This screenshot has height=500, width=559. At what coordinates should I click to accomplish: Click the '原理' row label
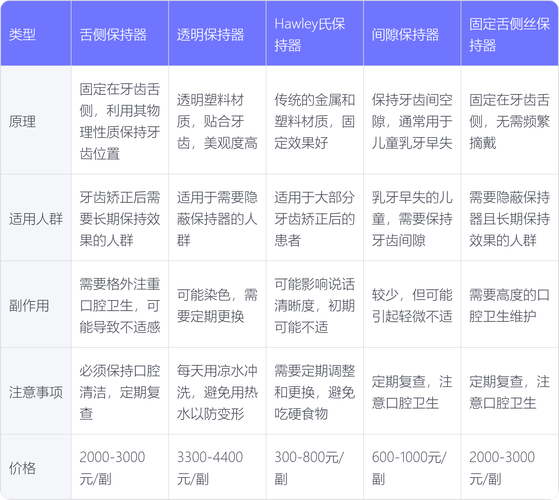[x=36, y=120]
